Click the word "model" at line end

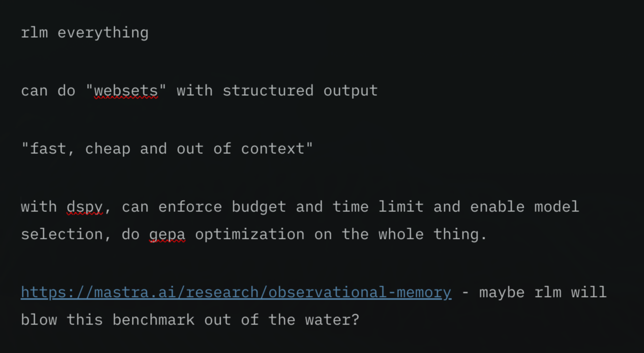556,207
